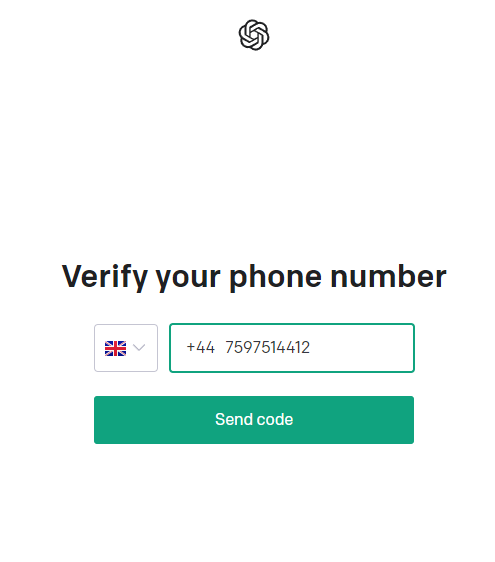Choose a different country via flag dropdown
The height and width of the screenshot is (562, 495).
tap(126, 348)
